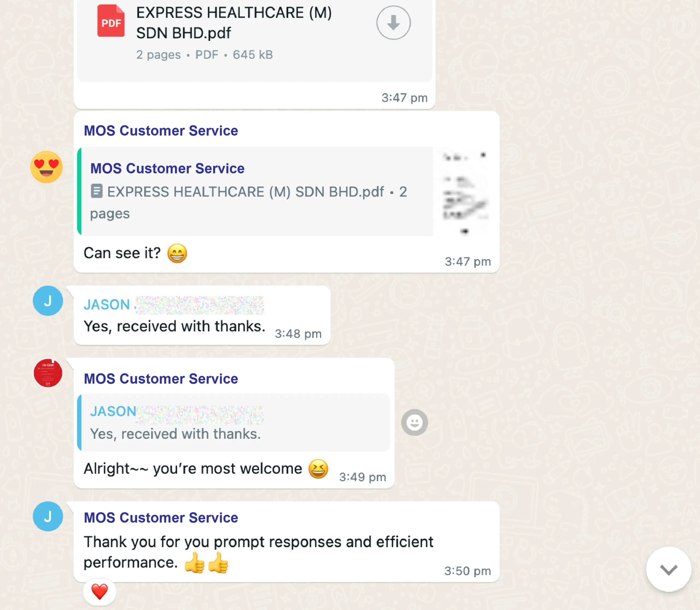
Task: Jump to quoted EXPRESS HEALTHCARE PDF reply
Action: click(x=255, y=192)
